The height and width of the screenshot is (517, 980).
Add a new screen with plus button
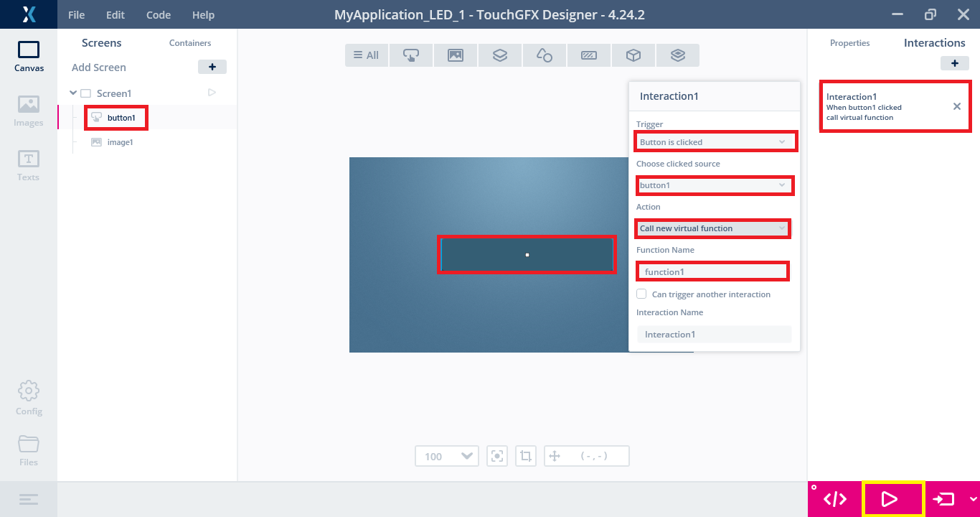tap(212, 67)
